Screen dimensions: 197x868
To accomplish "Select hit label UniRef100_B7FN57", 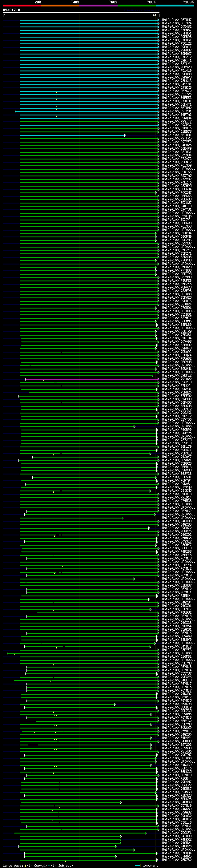I will point(177,30).
